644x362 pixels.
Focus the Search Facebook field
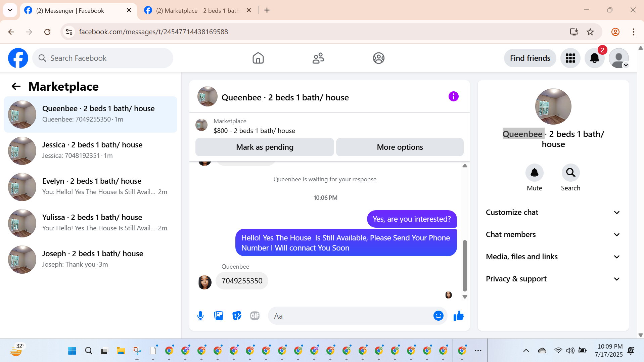point(103,58)
